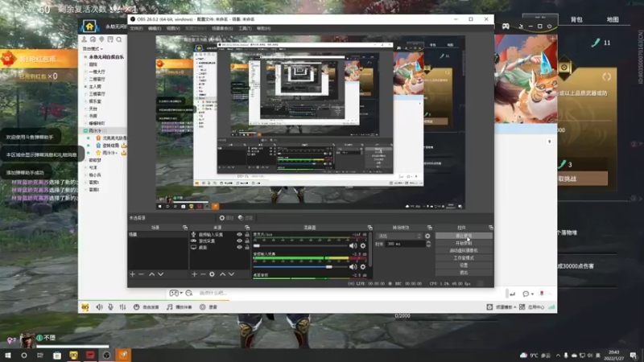Toggle visibility of the 桌面 source

pyautogui.click(x=239, y=248)
